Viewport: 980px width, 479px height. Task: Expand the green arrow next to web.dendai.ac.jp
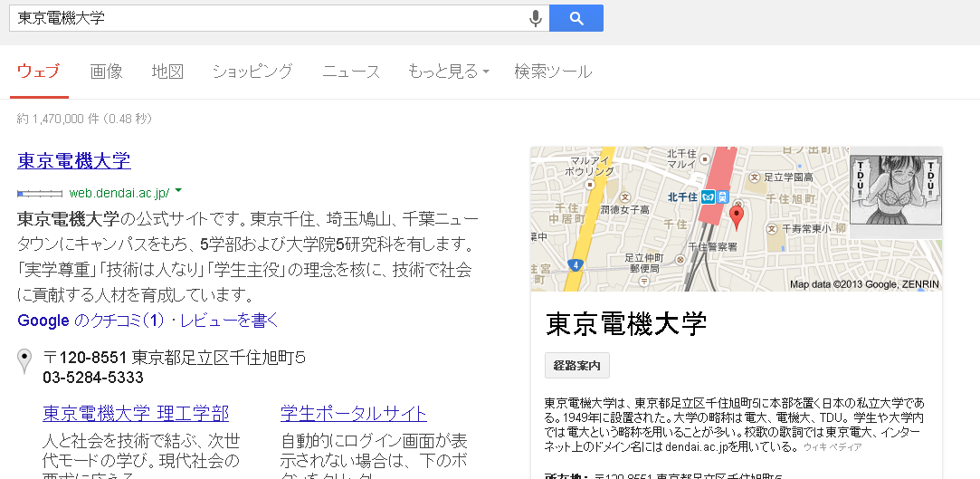pos(178,190)
